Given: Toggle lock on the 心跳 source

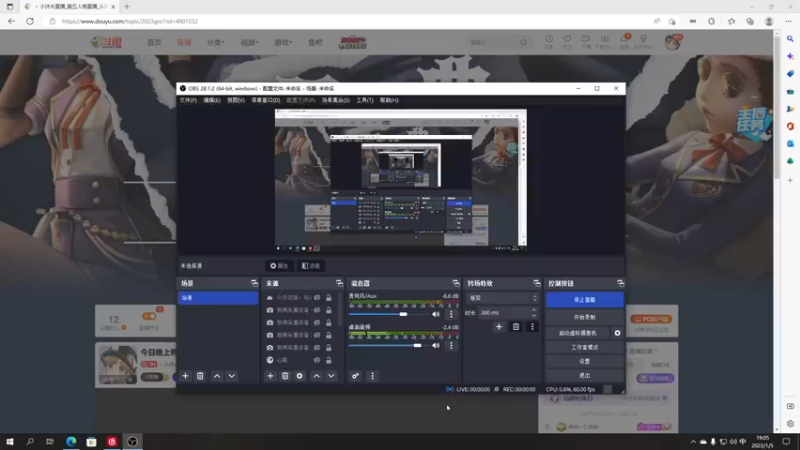Looking at the screenshot, I should [x=329, y=360].
